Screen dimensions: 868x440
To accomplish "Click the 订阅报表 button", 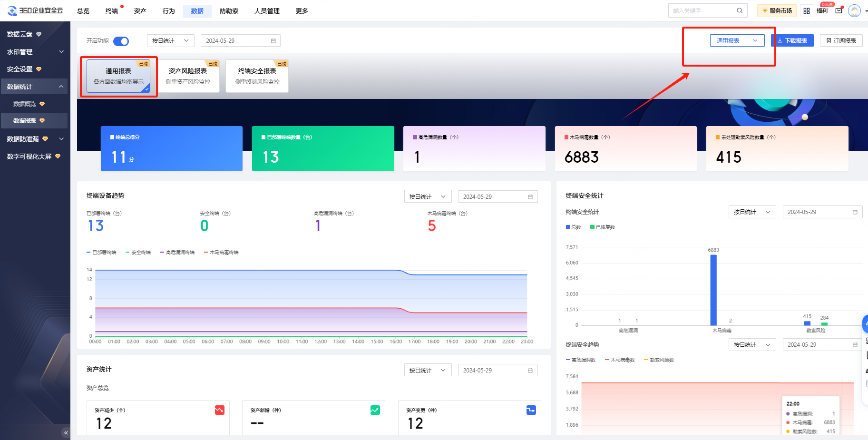I will click(841, 41).
